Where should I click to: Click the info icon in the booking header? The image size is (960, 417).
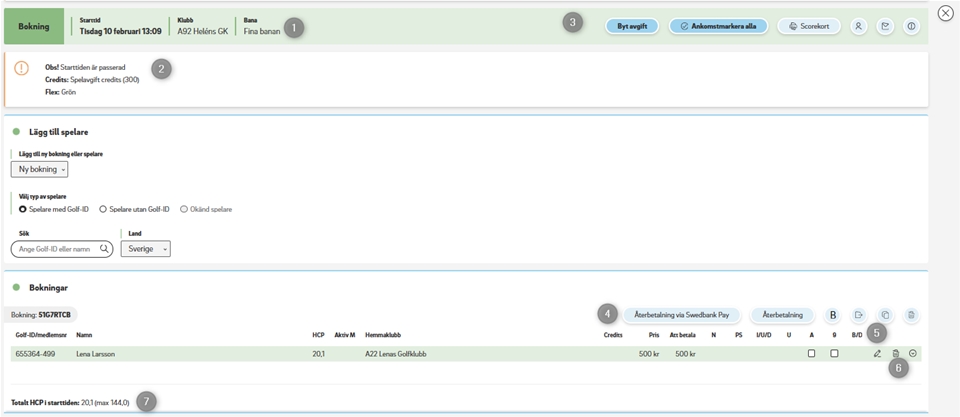911,27
